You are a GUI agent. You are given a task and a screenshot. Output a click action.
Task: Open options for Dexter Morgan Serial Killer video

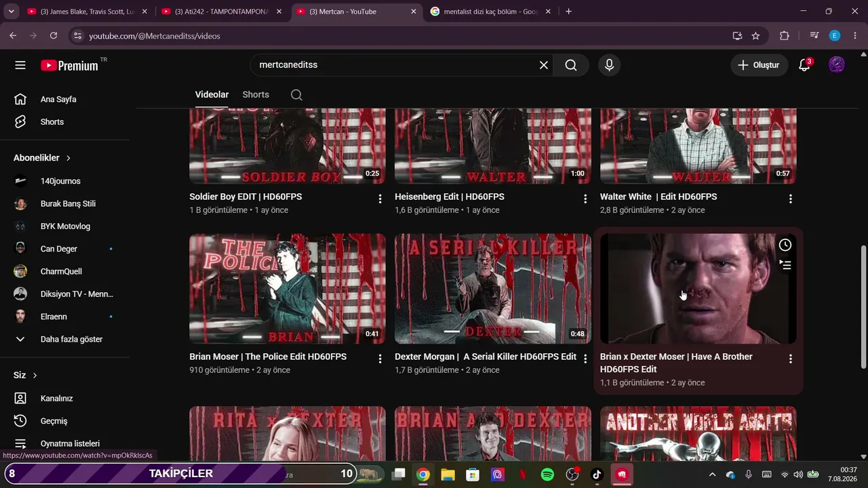coord(585,359)
